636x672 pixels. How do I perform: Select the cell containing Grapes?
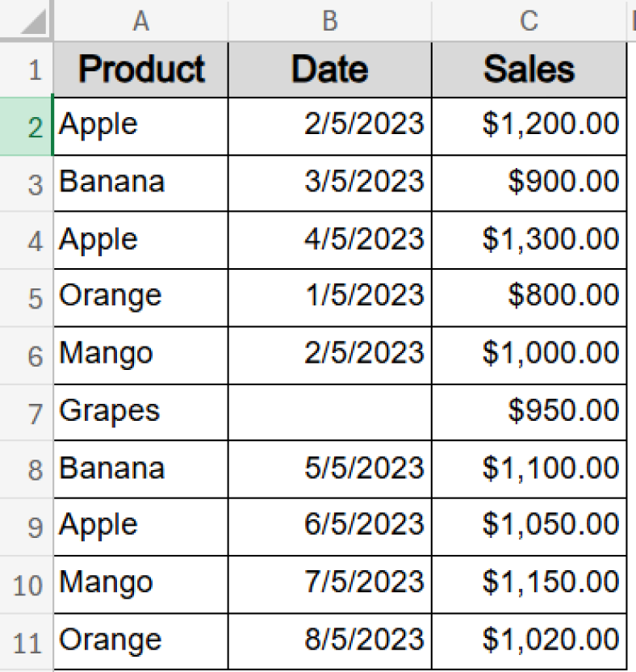pyautogui.click(x=140, y=411)
